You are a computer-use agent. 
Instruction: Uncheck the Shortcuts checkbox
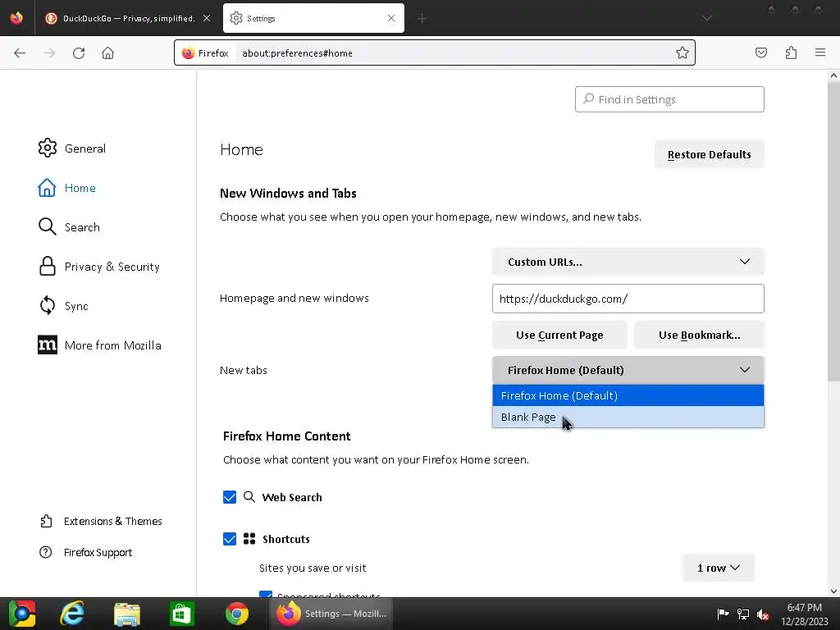230,539
